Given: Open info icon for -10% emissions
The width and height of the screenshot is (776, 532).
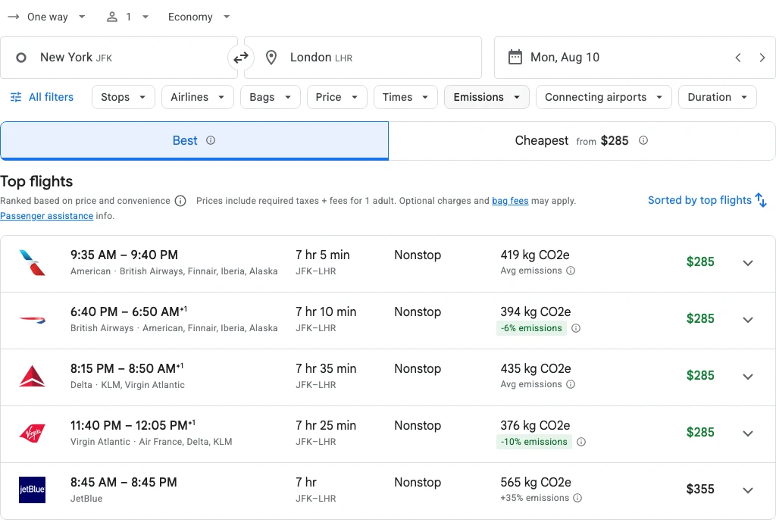Looking at the screenshot, I should tap(581, 442).
